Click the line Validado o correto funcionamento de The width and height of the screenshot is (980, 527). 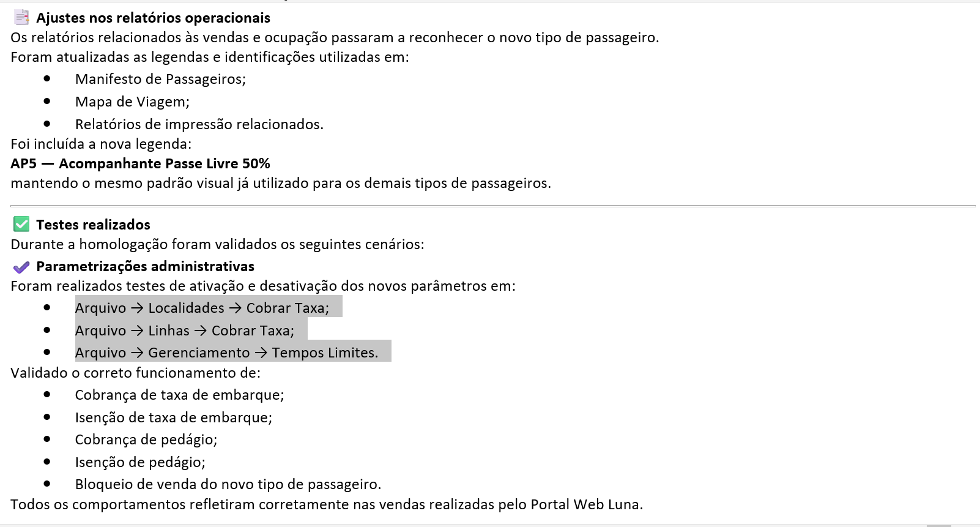point(135,373)
